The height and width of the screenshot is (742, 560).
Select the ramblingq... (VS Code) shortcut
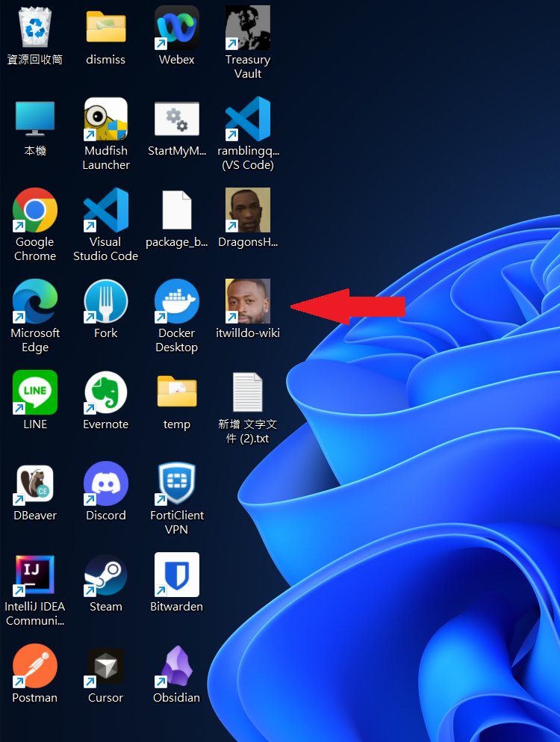[248, 119]
